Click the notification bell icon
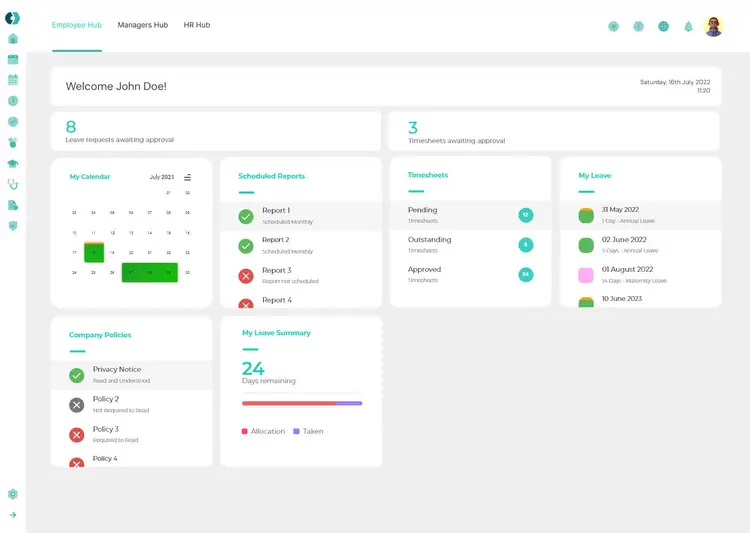This screenshot has height=533, width=750. click(x=688, y=27)
